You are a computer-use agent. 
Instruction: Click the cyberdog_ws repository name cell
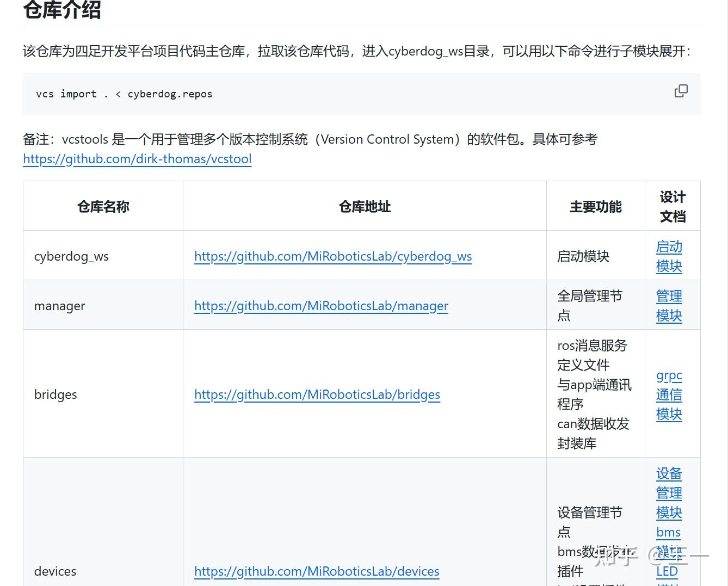coord(71,256)
